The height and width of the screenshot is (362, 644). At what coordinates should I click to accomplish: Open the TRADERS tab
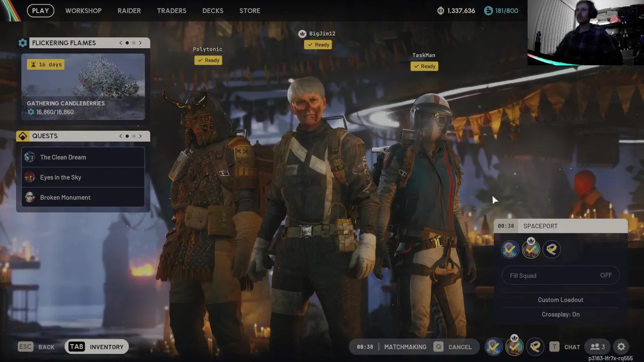[x=172, y=11]
